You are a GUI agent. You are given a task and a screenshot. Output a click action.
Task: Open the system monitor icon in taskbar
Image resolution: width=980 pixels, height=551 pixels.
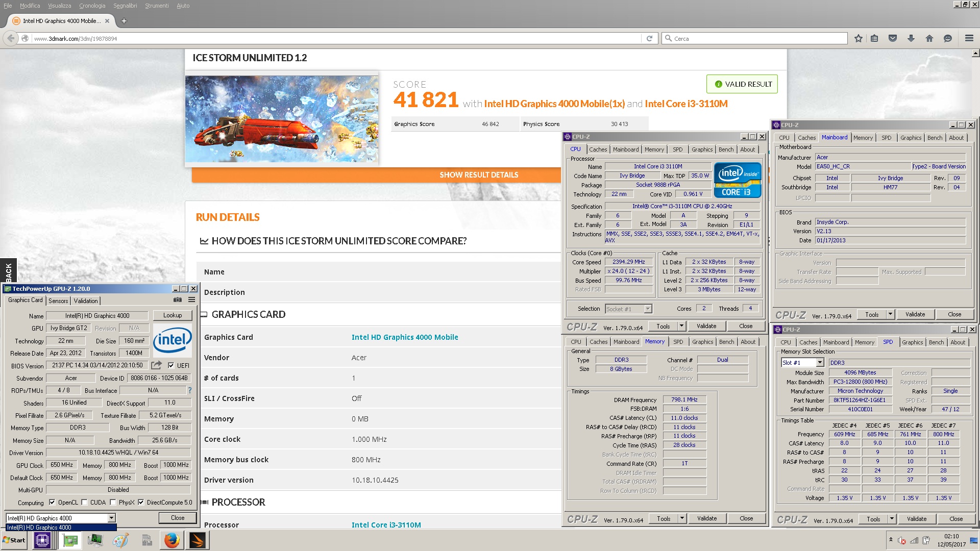tap(95, 540)
